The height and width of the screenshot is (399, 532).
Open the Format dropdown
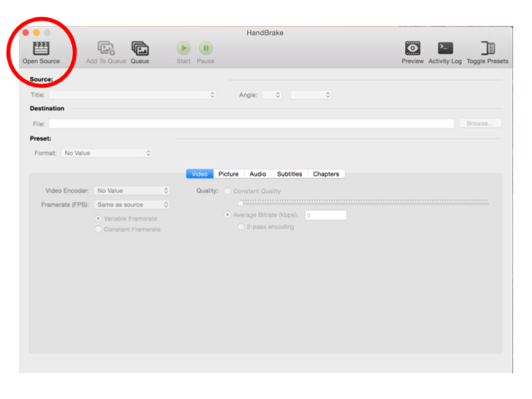tap(106, 153)
